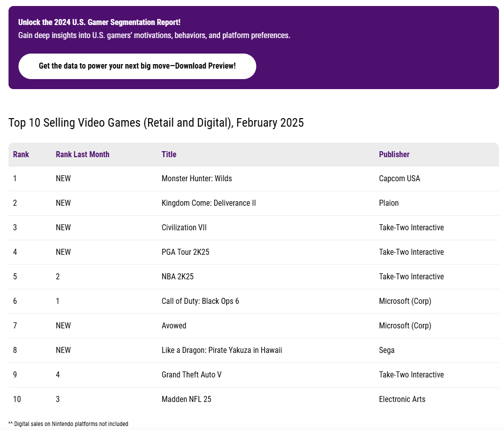The height and width of the screenshot is (430, 504).
Task: Click the Publisher column header
Action: point(394,154)
